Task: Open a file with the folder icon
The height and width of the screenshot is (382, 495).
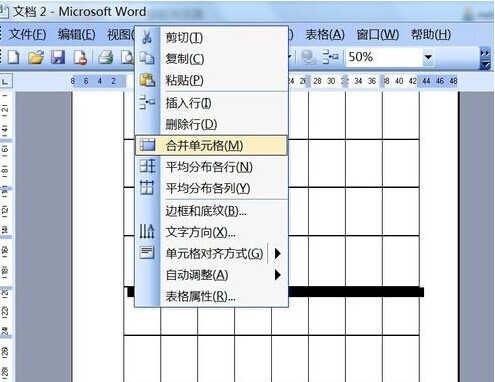Action: click(x=36, y=57)
